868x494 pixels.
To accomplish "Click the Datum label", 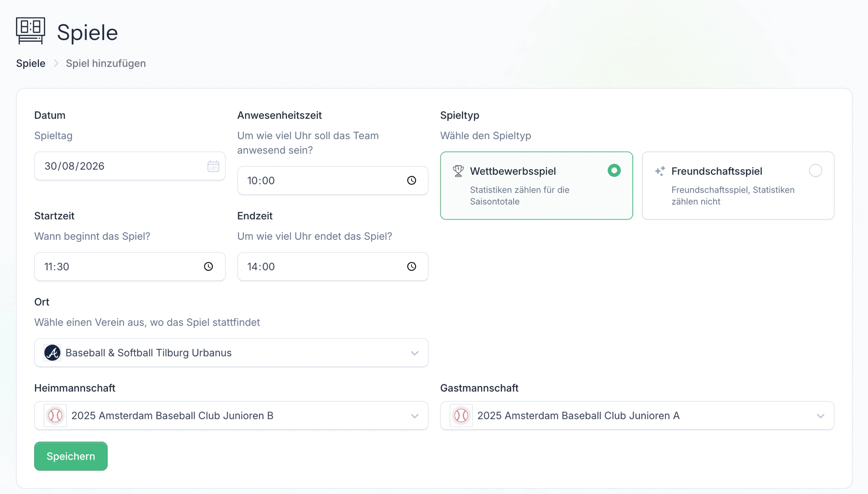I will click(50, 115).
